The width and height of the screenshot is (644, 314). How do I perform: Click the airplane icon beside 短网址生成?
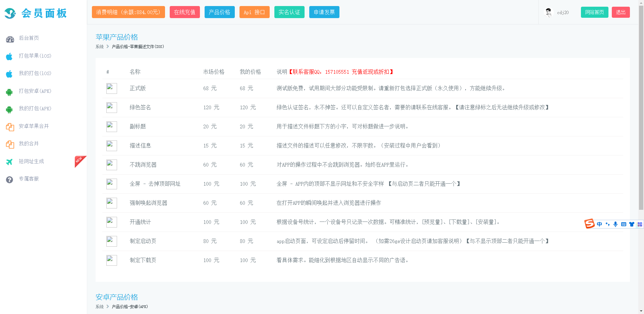9,162
